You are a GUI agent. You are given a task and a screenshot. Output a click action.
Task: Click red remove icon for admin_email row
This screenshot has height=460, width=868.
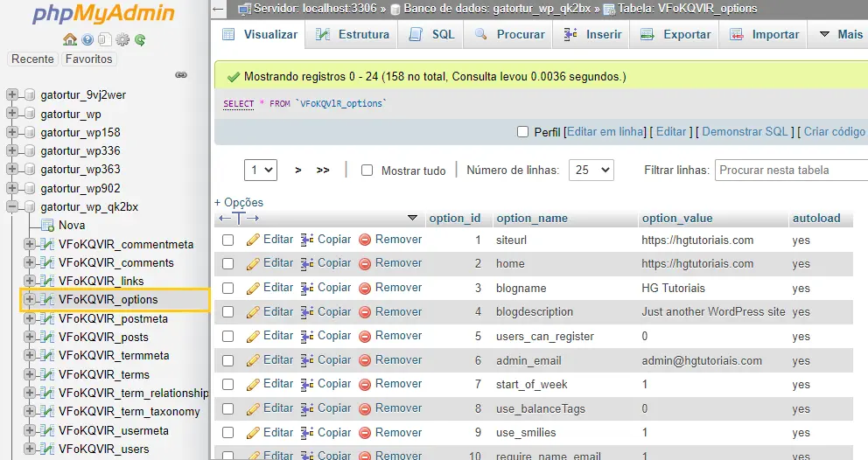(365, 360)
